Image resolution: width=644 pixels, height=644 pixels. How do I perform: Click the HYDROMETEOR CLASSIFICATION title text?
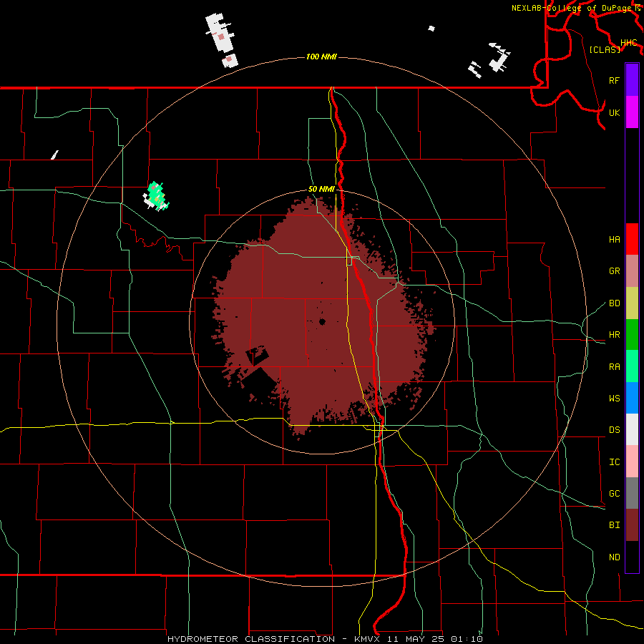pyautogui.click(x=251, y=639)
